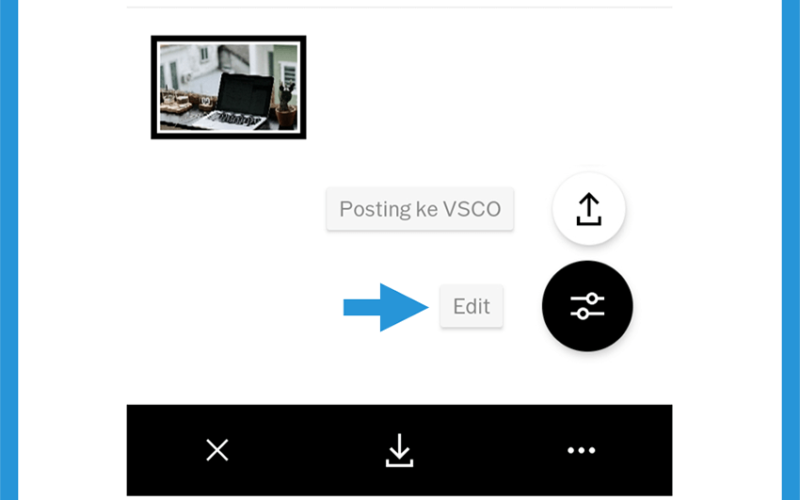The width and height of the screenshot is (800, 500).
Task: Choose the Posting ke VSCO option
Action: coord(420,209)
